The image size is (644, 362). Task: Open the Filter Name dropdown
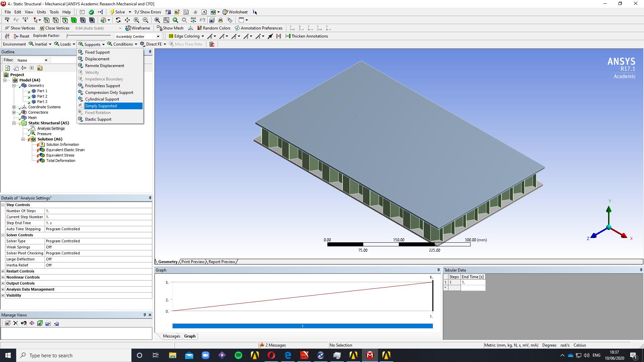(32, 60)
